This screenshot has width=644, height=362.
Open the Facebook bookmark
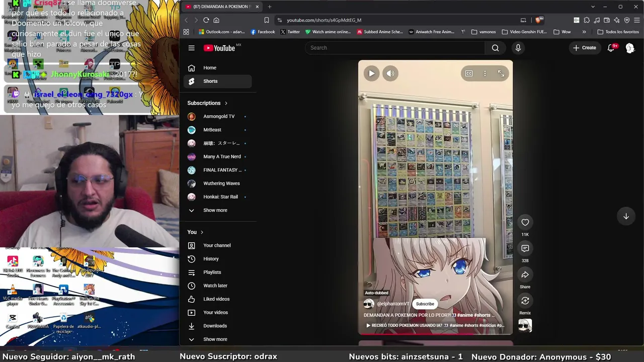coord(263,32)
